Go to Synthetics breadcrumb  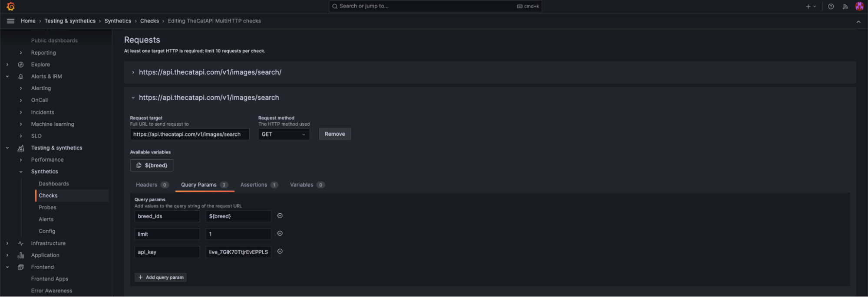tap(118, 21)
